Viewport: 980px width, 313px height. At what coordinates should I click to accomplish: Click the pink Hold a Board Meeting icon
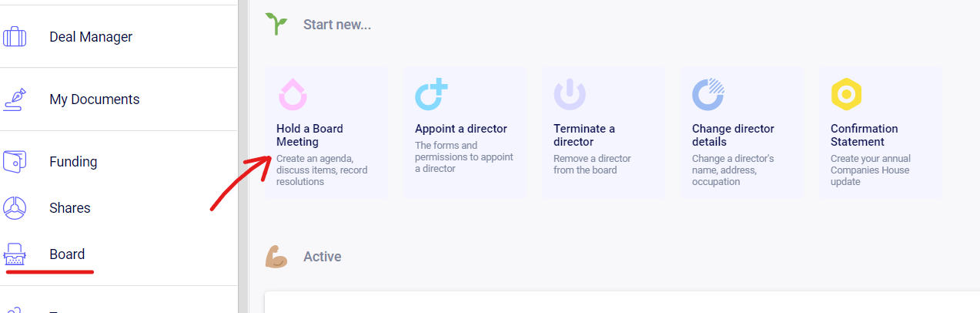pos(293,95)
